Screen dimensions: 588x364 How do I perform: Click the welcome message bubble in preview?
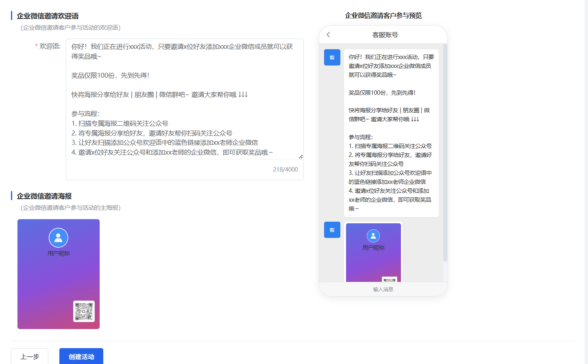point(391,133)
